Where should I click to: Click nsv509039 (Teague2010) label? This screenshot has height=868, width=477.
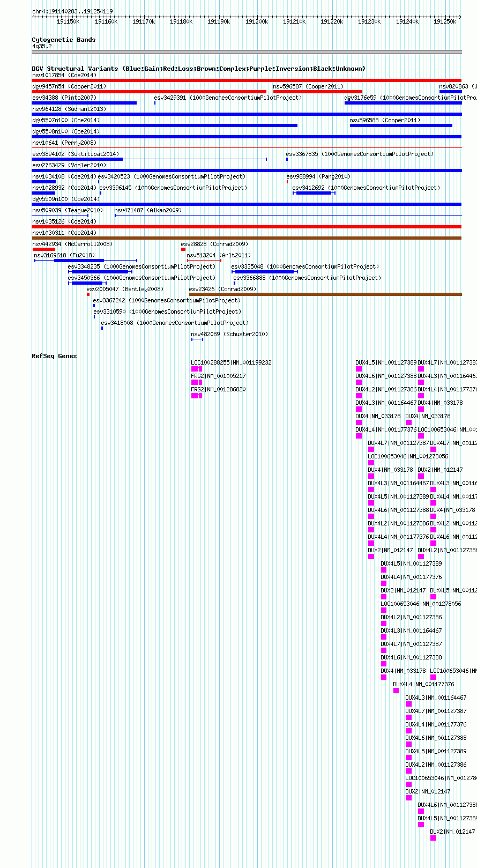tap(68, 210)
